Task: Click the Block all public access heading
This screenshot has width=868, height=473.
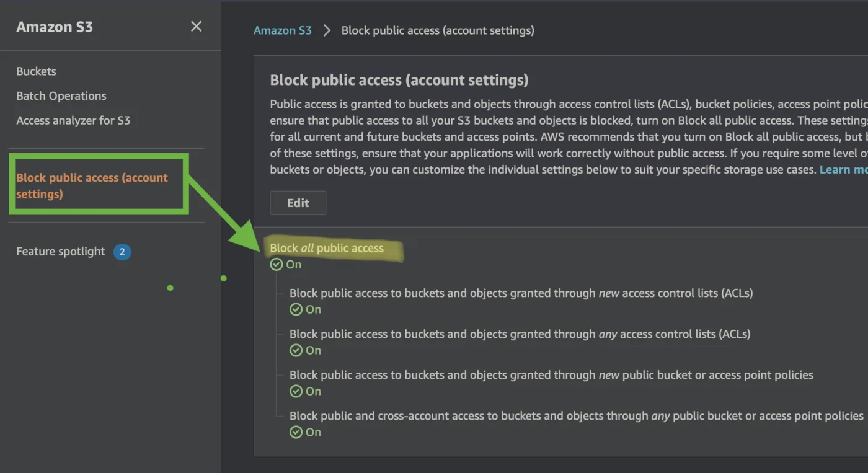Action: [327, 248]
